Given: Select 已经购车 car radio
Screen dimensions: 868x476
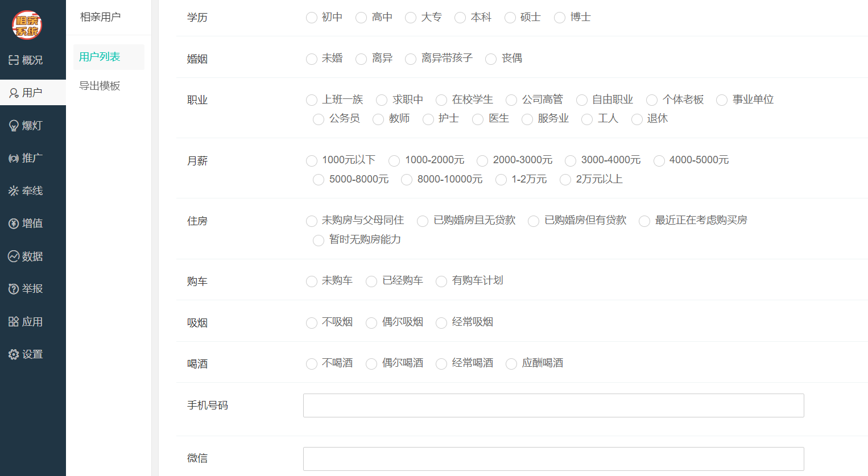Looking at the screenshot, I should 371,281.
